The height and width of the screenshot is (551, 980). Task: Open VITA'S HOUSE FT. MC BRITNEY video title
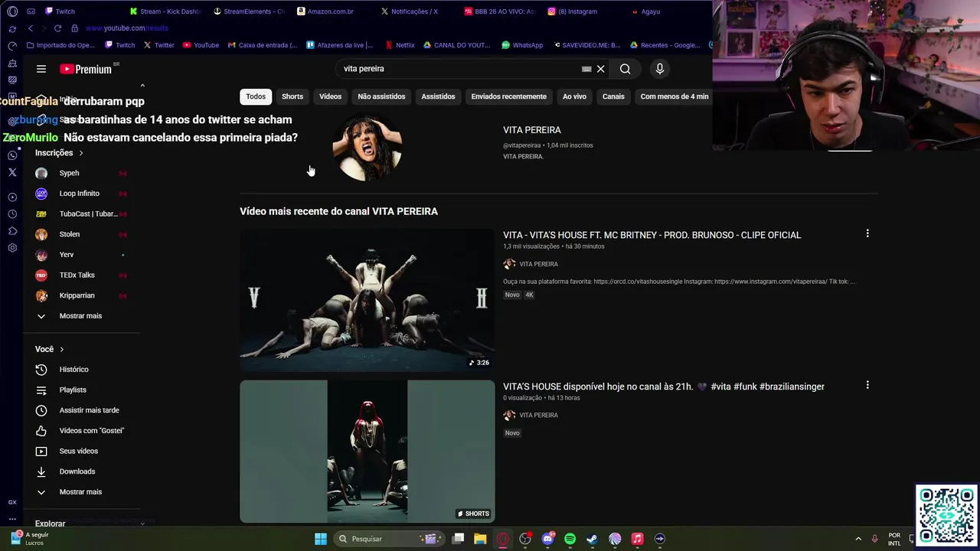[x=652, y=235]
